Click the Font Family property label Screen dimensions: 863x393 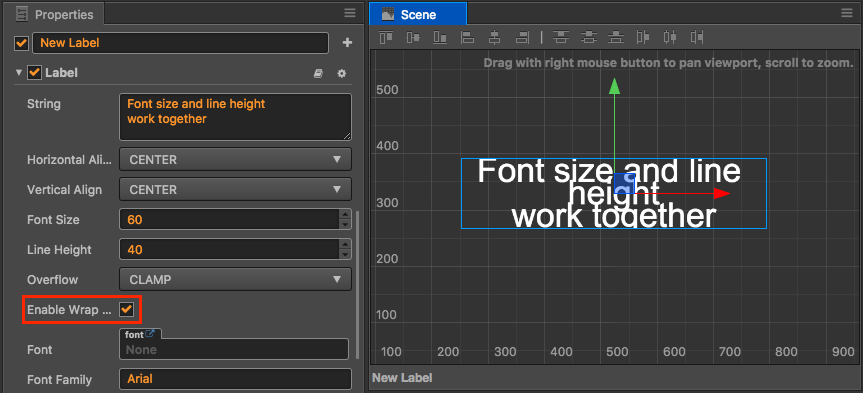(x=59, y=379)
